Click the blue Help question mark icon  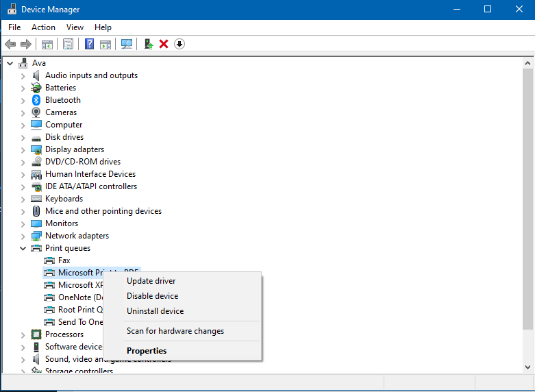[89, 44]
